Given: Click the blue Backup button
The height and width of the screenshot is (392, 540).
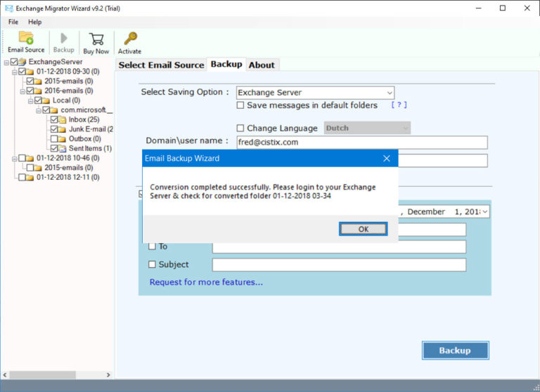Looking at the screenshot, I should (456, 351).
